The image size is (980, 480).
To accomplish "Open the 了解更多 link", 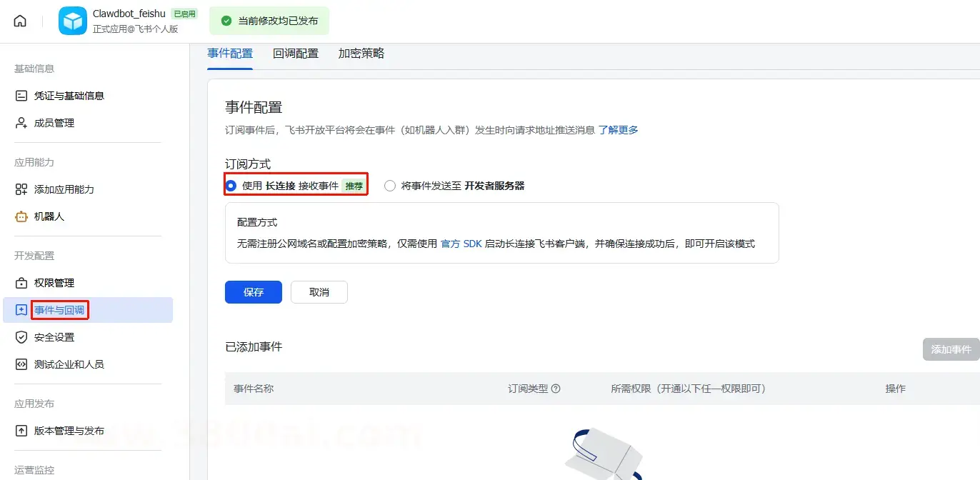I will pos(618,130).
